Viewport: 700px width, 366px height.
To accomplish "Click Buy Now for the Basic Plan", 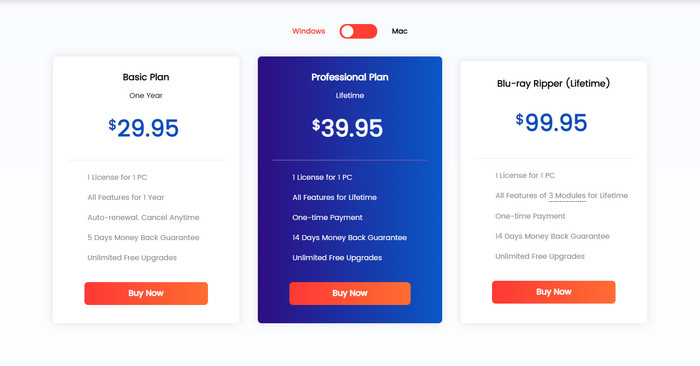I will pos(146,293).
